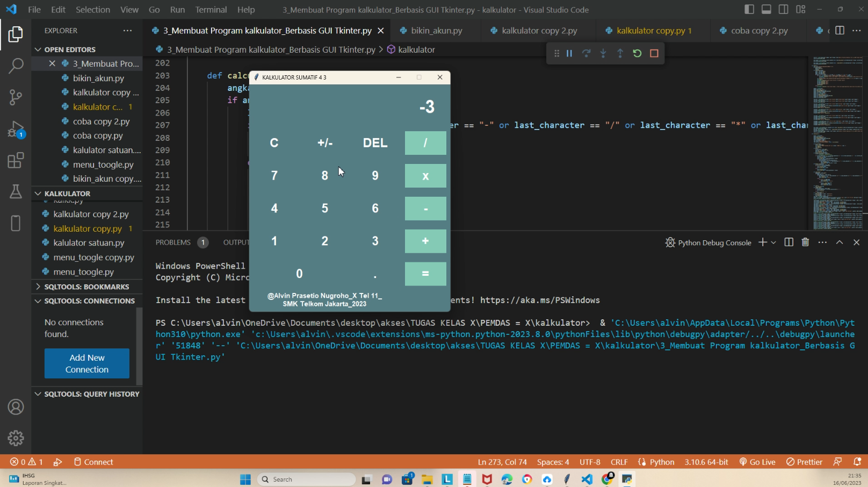868x487 pixels.
Task: Pause the debug session
Action: (569, 53)
